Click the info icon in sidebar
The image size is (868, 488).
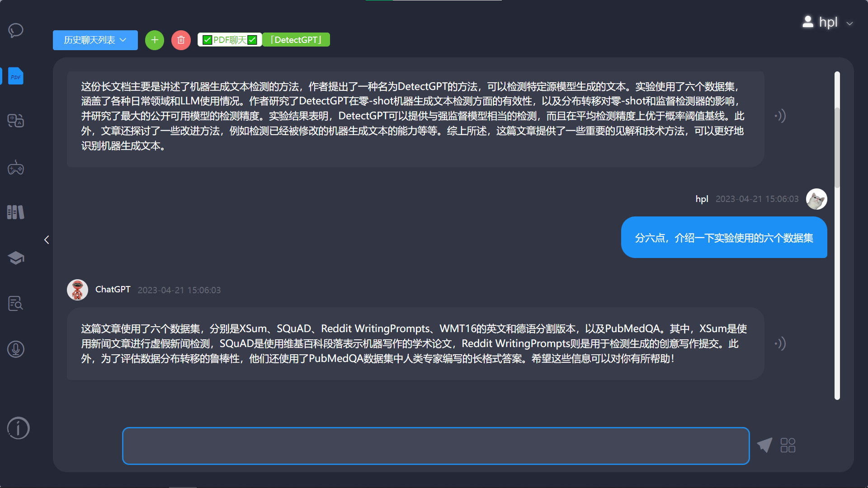click(x=18, y=428)
